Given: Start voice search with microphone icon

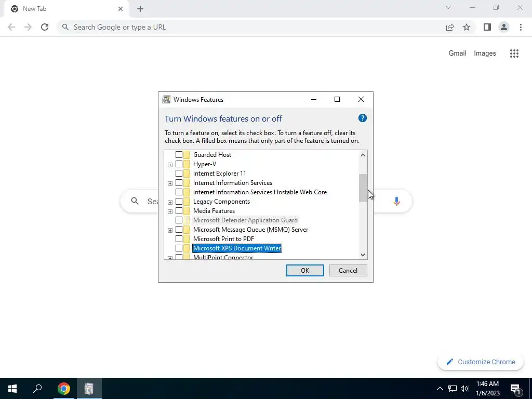Looking at the screenshot, I should point(396,201).
